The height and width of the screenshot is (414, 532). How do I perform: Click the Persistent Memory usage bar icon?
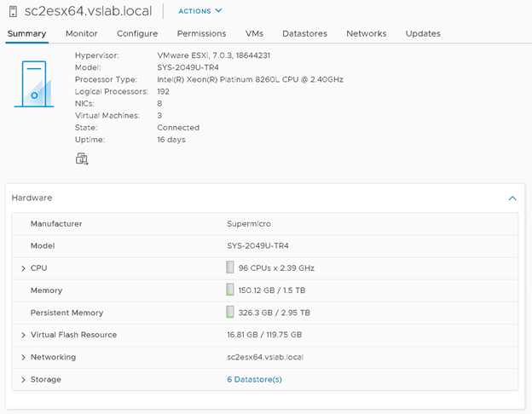click(x=230, y=312)
